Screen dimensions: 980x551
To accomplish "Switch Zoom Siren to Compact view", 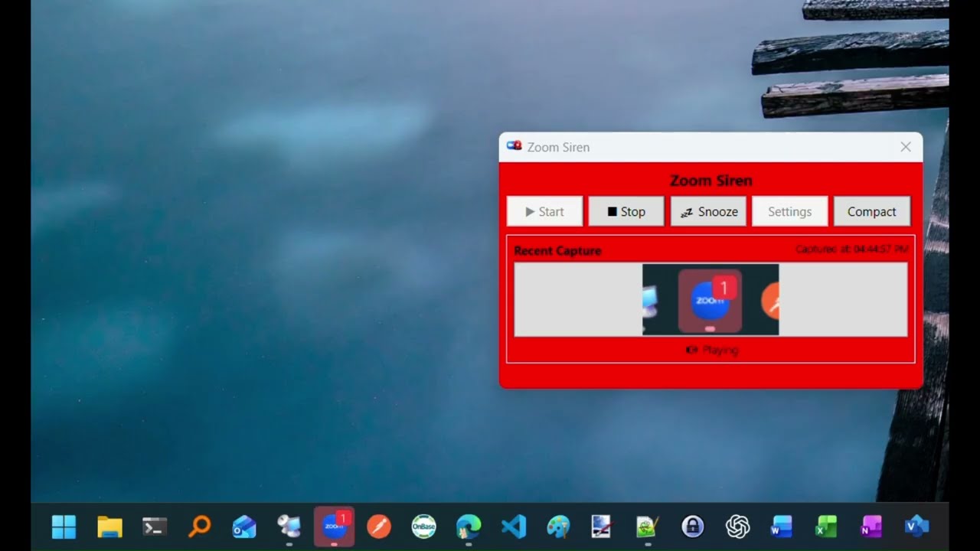I will (871, 212).
